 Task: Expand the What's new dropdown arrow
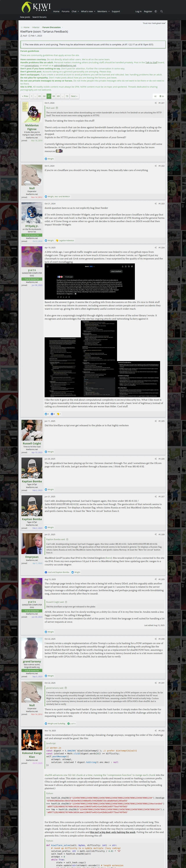pos(94,11)
